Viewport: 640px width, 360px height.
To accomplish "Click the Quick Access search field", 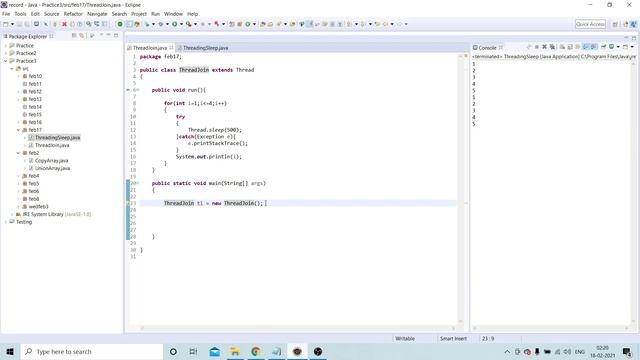I will coord(590,24).
